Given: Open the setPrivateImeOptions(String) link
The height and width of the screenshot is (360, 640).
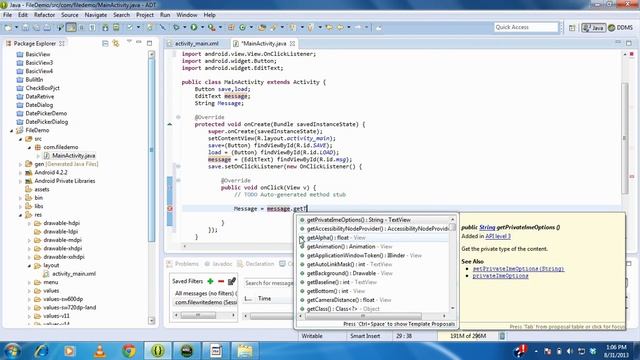Looking at the screenshot, I should pyautogui.click(x=518, y=269).
